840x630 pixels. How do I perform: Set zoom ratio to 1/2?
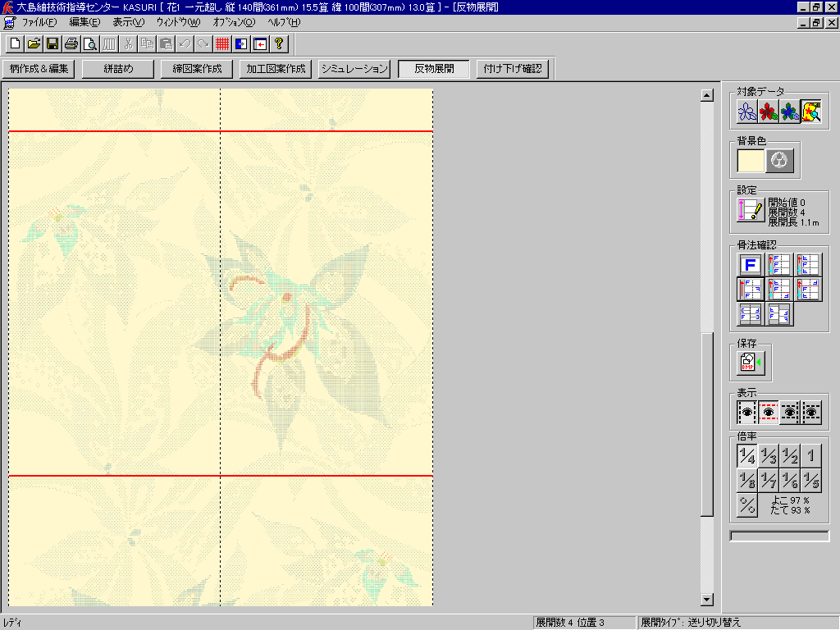(x=790, y=456)
